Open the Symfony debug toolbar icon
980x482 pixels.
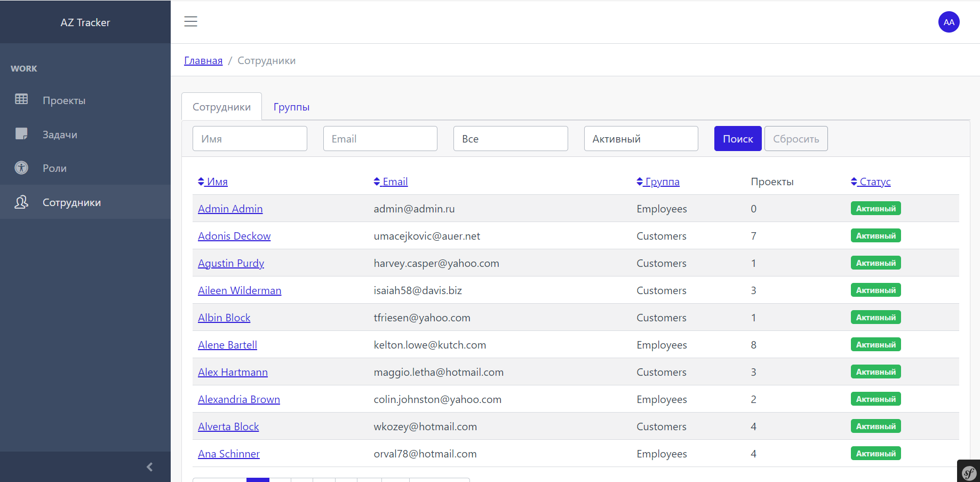[969, 472]
